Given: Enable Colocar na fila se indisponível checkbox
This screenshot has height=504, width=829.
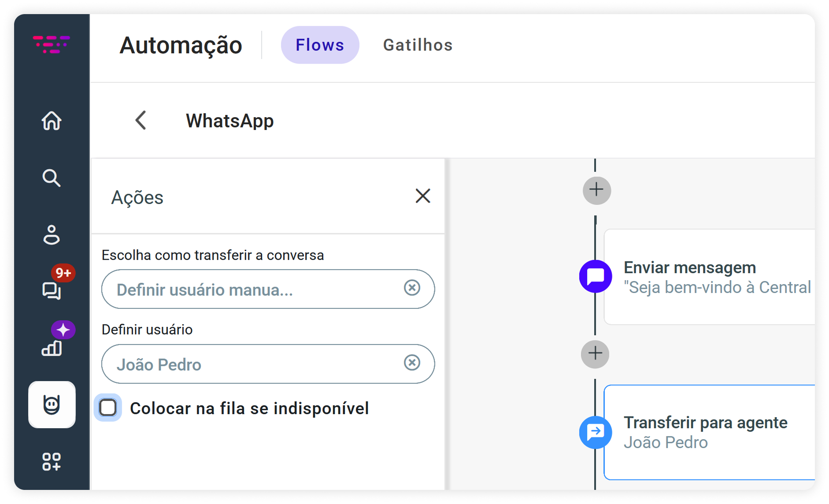Looking at the screenshot, I should [x=108, y=408].
